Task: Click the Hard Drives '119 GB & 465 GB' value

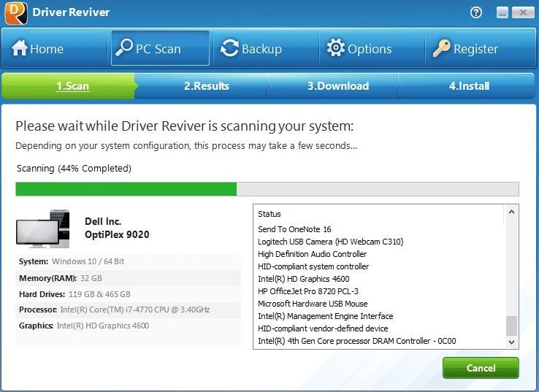Action: (99, 294)
